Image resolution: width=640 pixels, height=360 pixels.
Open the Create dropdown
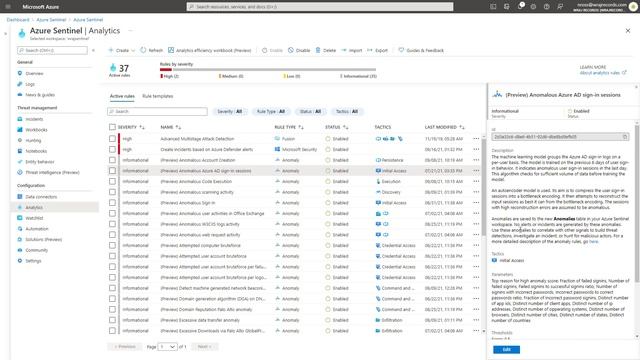[122, 50]
